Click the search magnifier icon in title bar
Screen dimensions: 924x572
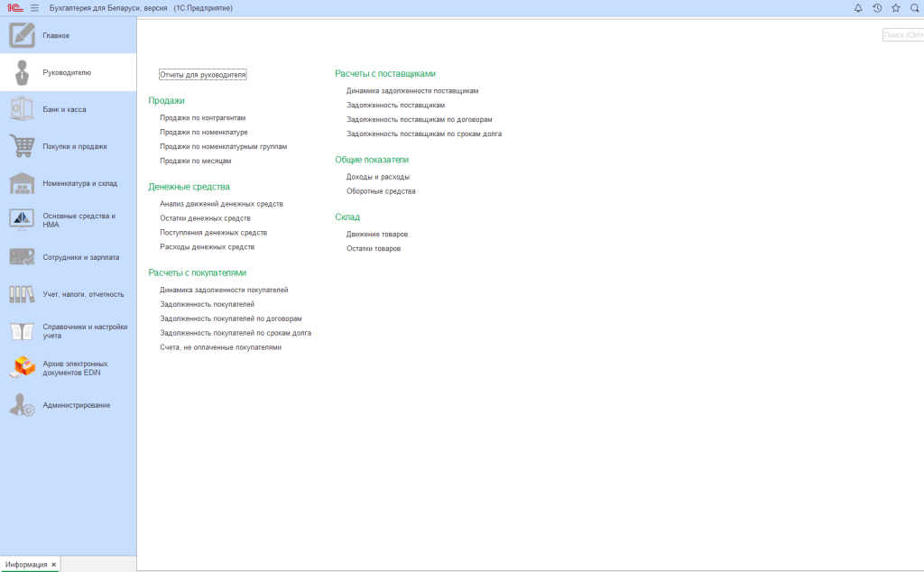coord(914,7)
